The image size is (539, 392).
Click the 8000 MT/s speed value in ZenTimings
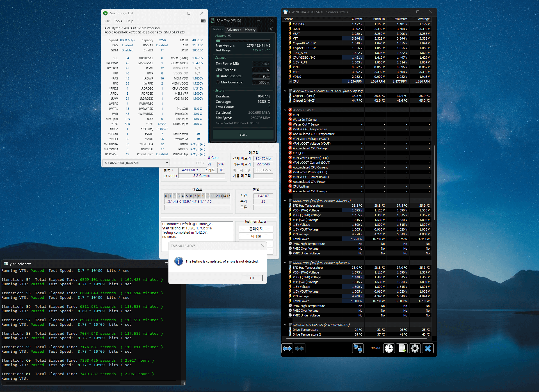pos(127,40)
